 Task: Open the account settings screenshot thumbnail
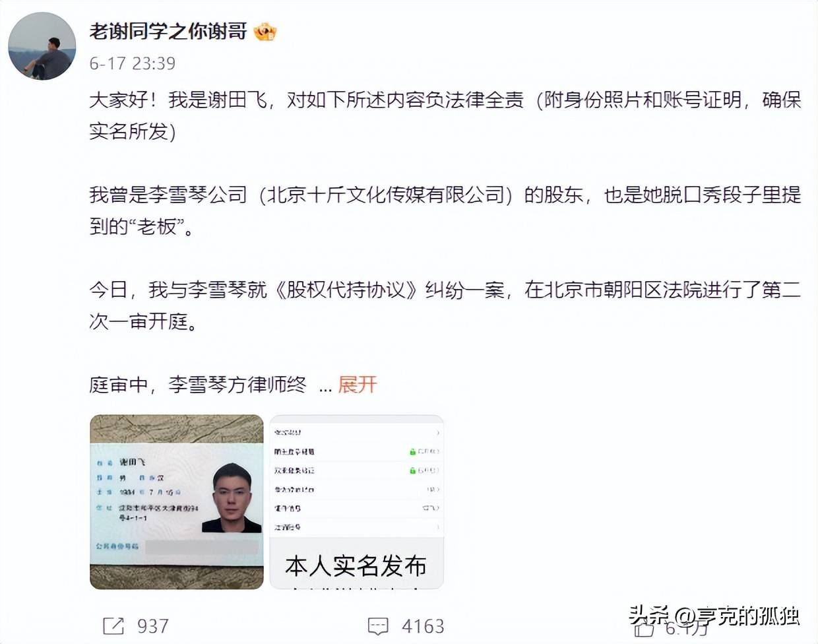[357, 502]
